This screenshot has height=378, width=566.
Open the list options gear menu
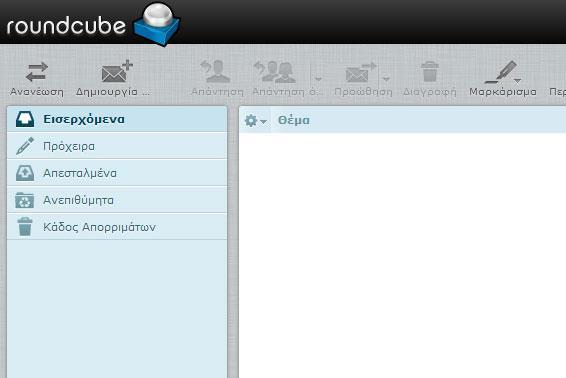click(255, 121)
